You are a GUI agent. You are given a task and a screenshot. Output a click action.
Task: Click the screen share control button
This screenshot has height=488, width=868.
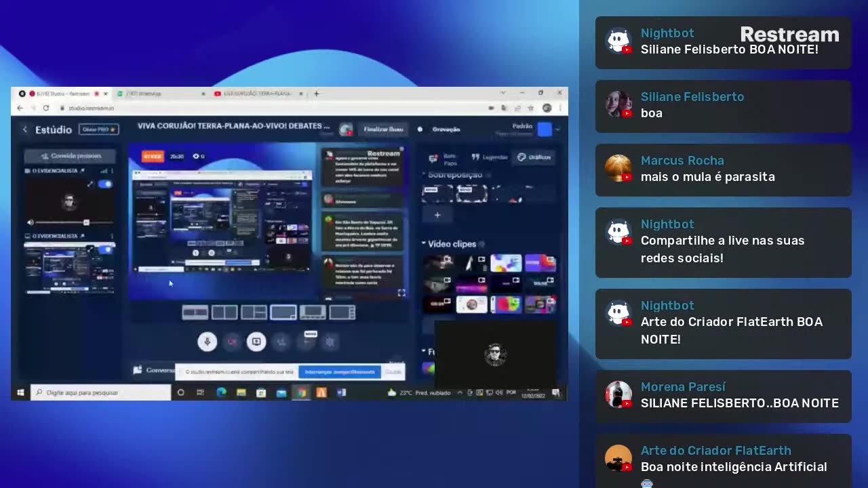[256, 342]
